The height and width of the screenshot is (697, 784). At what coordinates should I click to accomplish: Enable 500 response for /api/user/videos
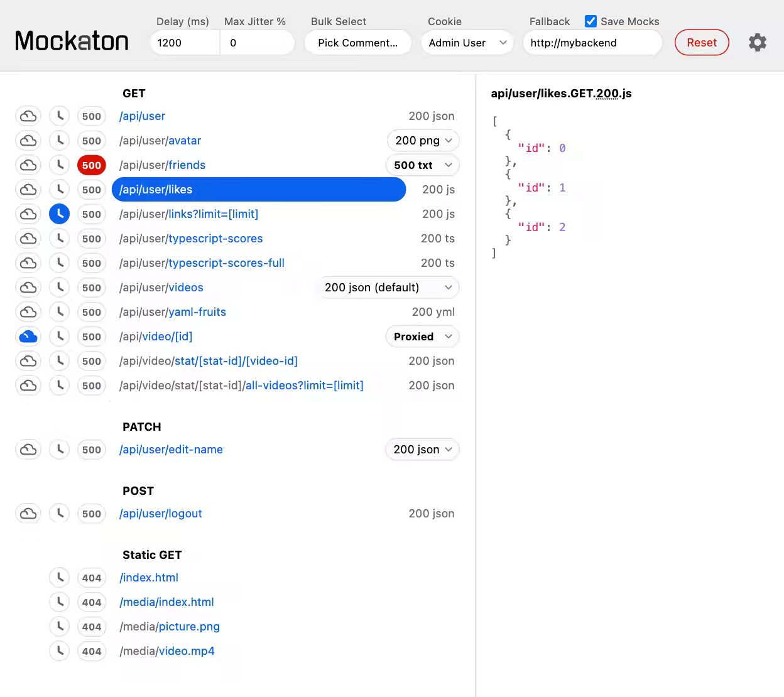(91, 287)
